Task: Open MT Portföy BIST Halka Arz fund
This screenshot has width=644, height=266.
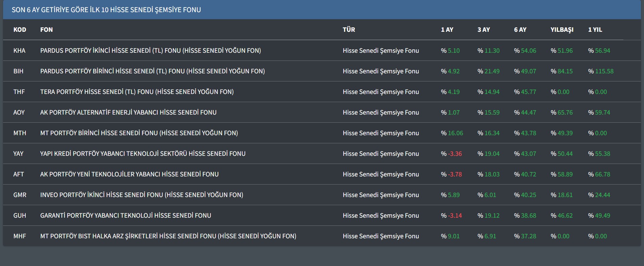Action: click(x=168, y=236)
